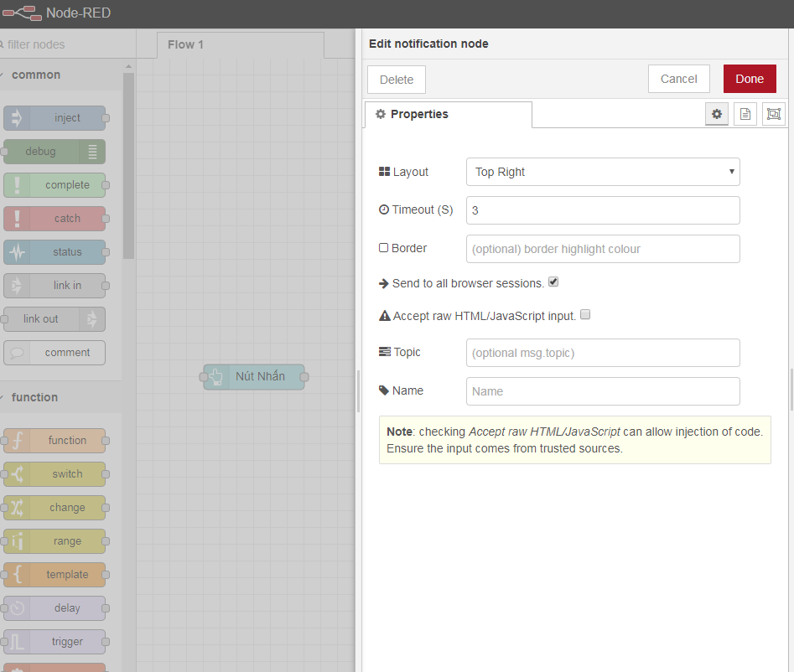Viewport: 794px width, 672px height.
Task: Click the palette scroll up arrow
Action: [x=128, y=66]
